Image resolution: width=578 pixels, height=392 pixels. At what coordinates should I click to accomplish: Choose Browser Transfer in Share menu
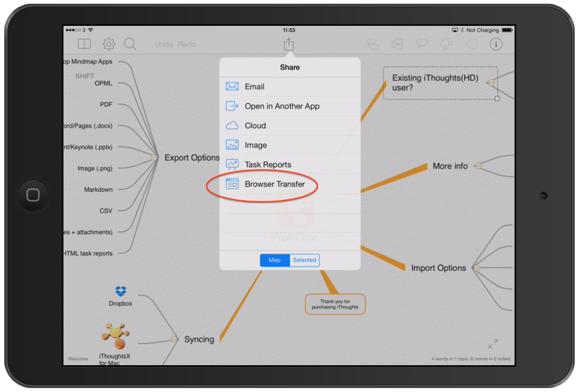290,184
